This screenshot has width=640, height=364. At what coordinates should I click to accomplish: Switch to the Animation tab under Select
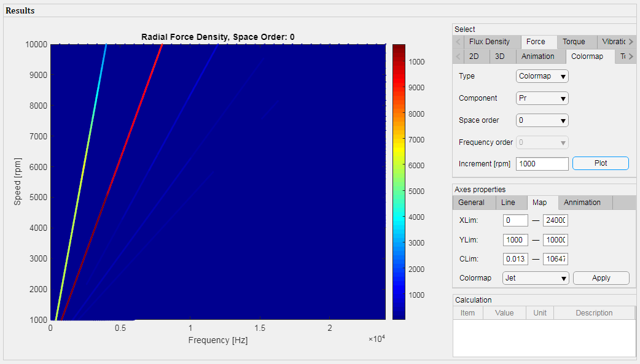(x=537, y=56)
